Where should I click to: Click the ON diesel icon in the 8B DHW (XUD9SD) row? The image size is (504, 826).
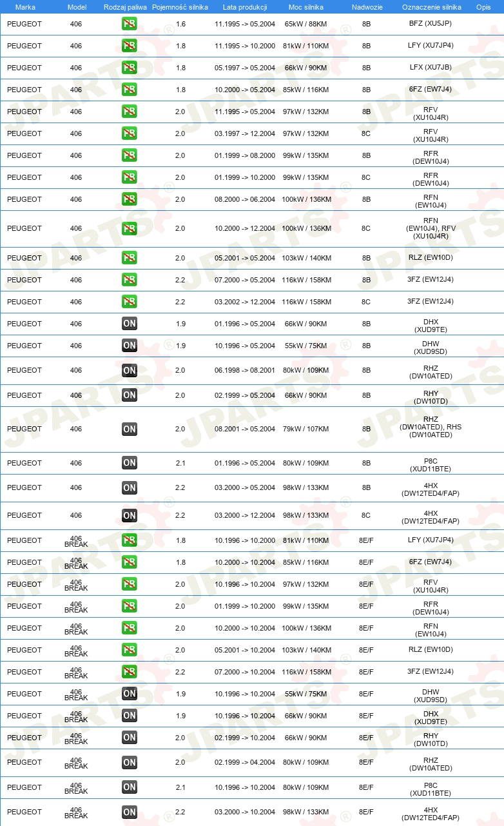point(130,346)
